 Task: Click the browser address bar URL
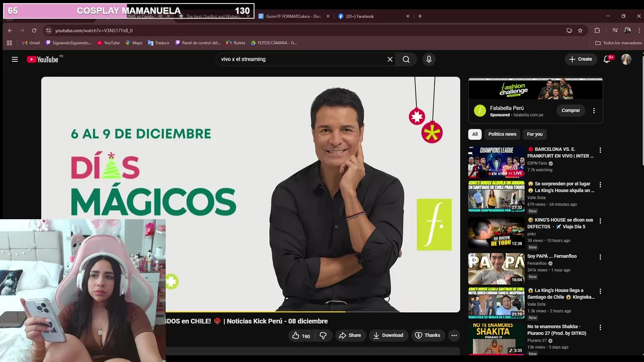pos(94,31)
